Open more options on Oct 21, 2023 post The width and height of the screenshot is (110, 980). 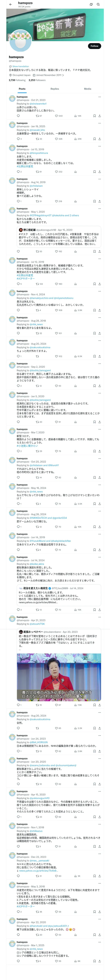click(x=99, y=97)
